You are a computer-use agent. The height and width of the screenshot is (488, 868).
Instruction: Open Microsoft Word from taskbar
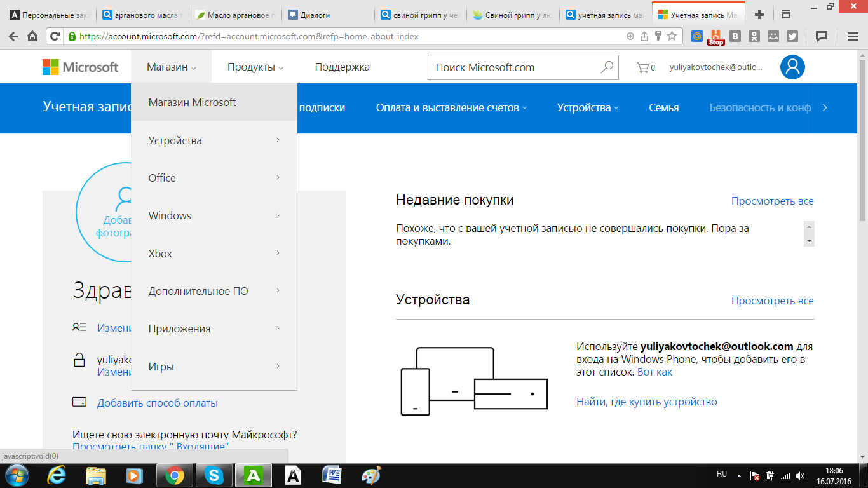click(332, 475)
